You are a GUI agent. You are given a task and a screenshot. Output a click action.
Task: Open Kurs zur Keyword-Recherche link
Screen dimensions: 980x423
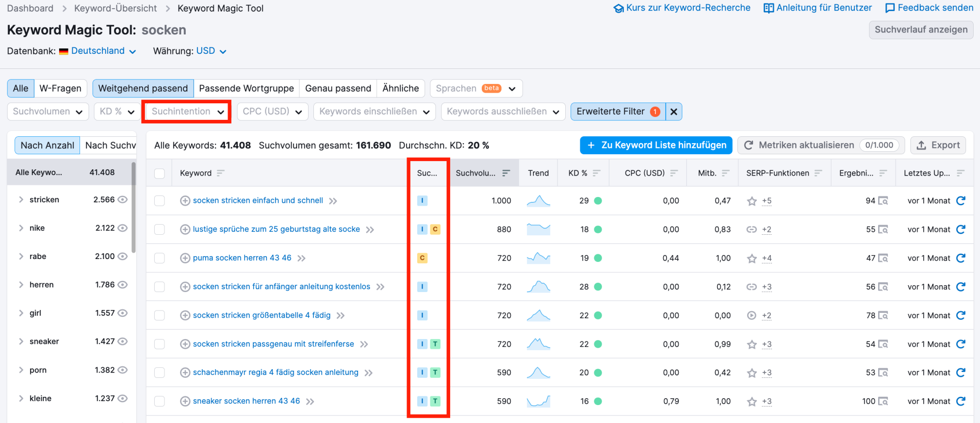click(x=682, y=8)
